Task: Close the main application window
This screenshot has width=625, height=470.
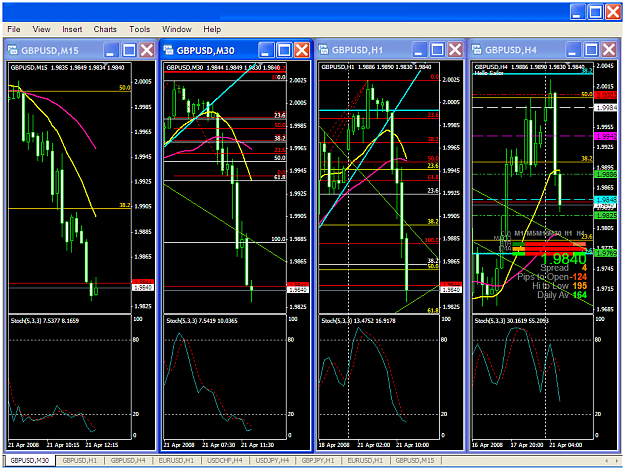Action: (x=613, y=12)
